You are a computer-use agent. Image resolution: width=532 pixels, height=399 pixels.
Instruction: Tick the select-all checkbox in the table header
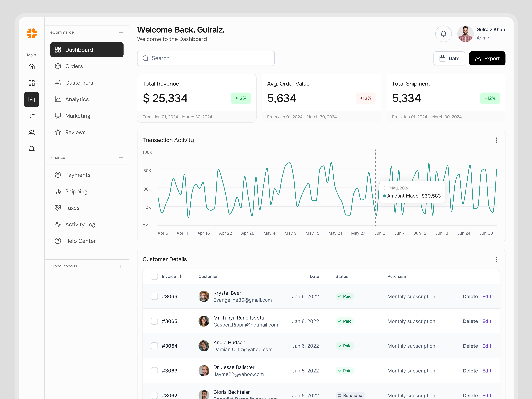(154, 276)
